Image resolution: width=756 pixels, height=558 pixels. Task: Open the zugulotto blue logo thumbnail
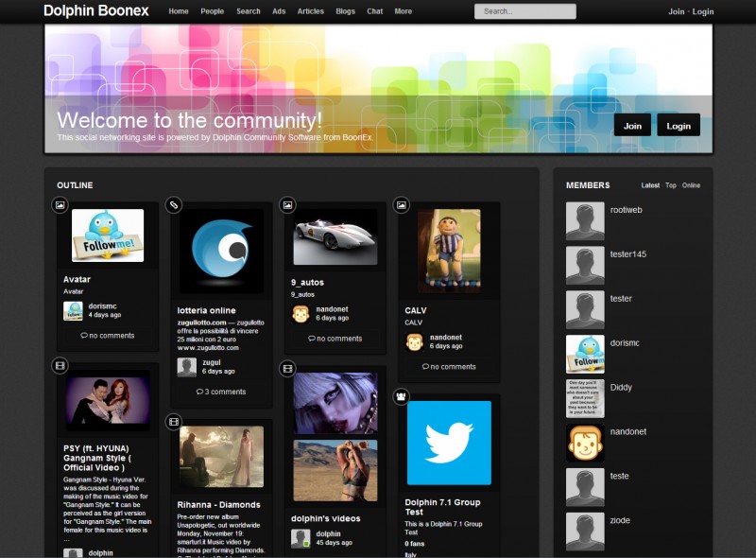point(221,251)
